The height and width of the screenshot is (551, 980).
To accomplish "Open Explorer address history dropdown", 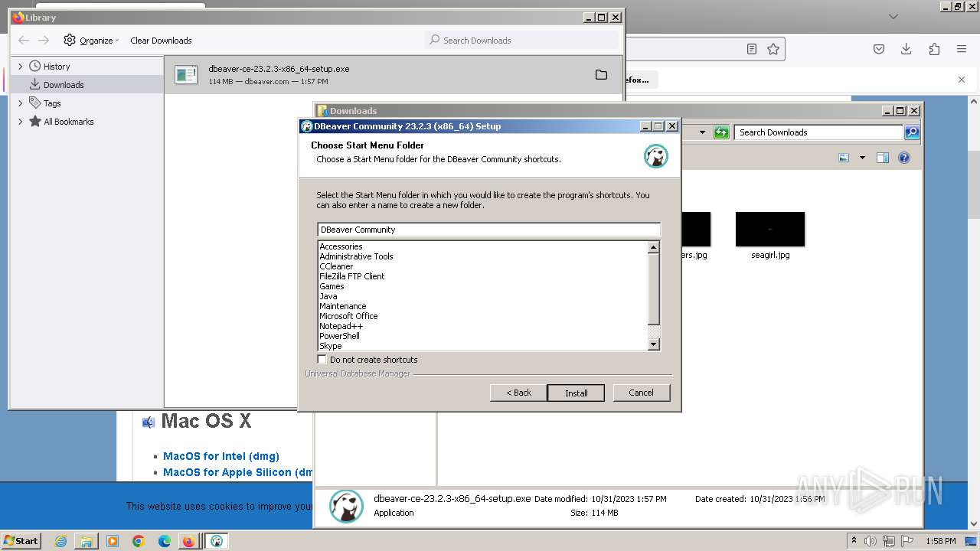I will 702,132.
